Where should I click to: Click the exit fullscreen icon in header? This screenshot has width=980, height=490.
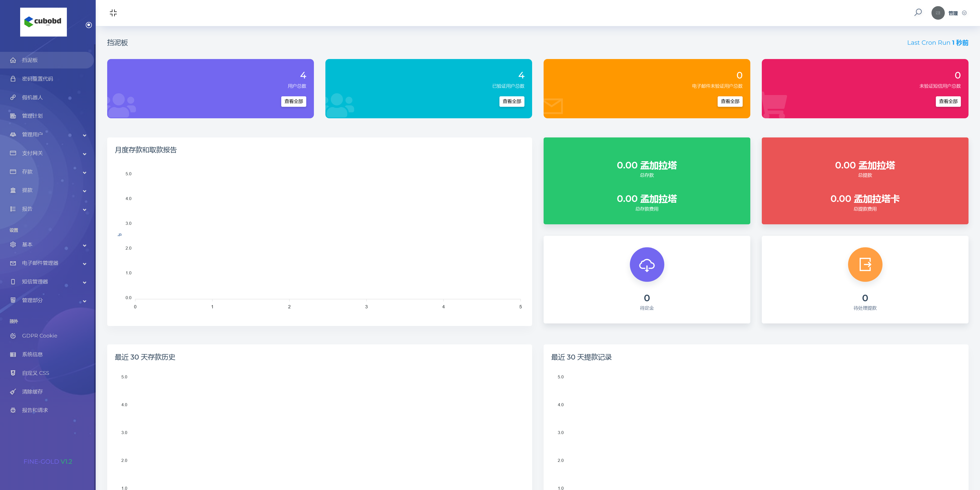coord(113,13)
